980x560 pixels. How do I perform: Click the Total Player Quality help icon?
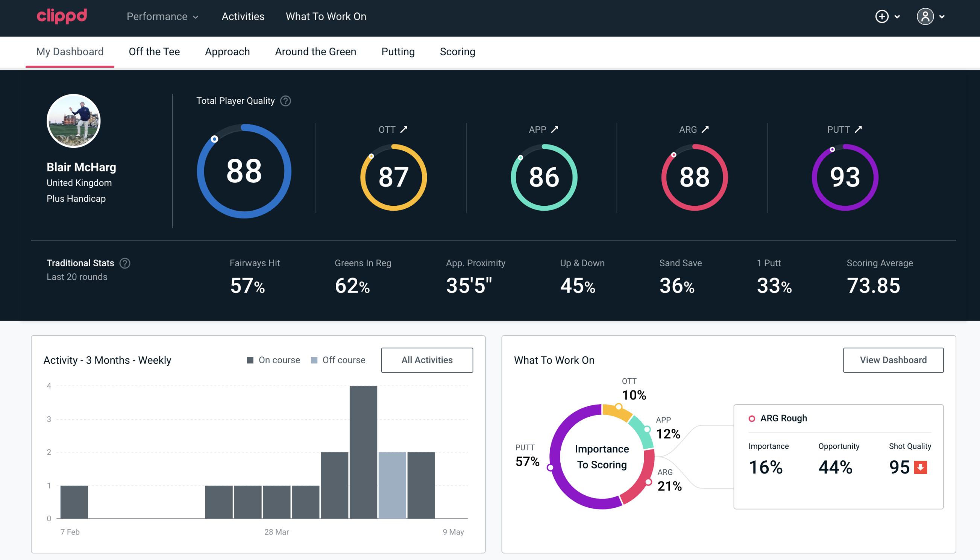[285, 100]
